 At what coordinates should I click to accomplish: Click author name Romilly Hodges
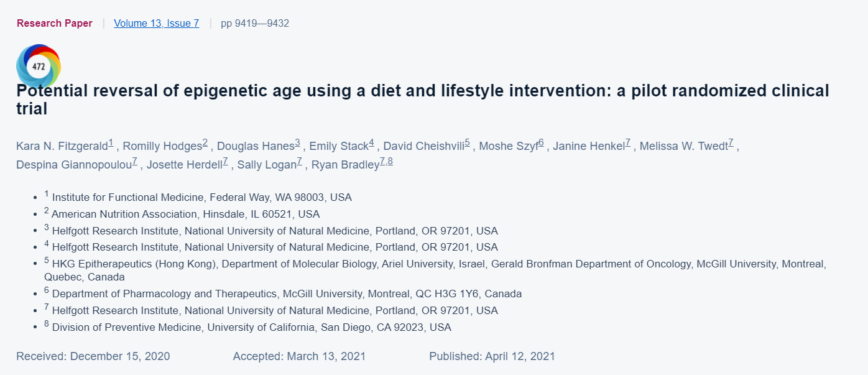(162, 147)
